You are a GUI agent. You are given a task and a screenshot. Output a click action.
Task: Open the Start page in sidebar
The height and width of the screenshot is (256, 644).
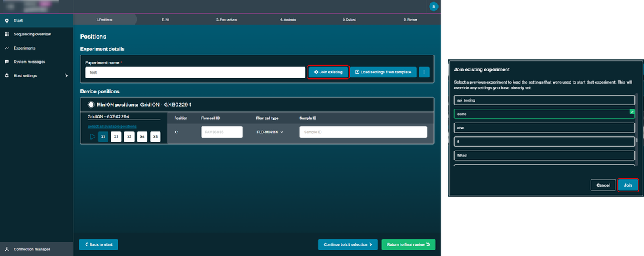[x=37, y=20]
